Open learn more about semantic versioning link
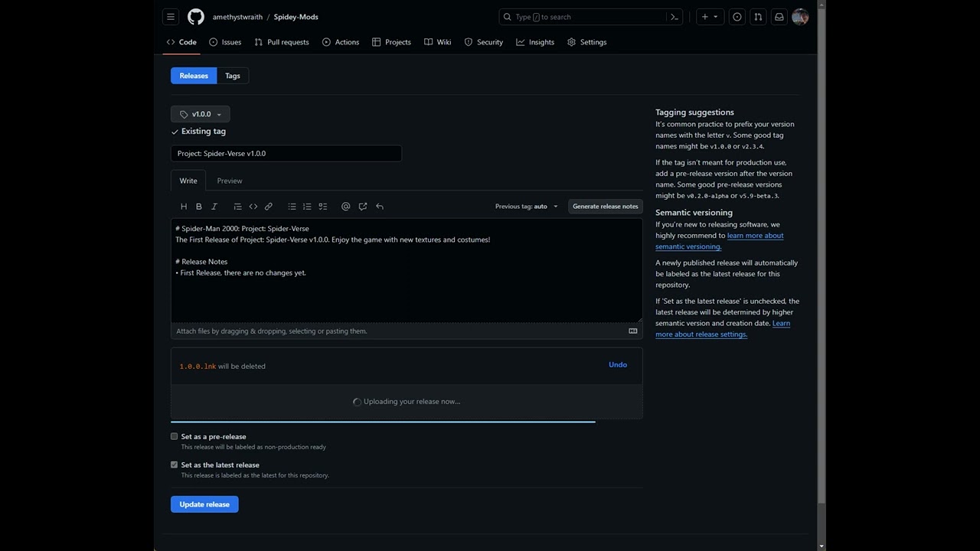The width and height of the screenshot is (980, 551). tap(720, 241)
